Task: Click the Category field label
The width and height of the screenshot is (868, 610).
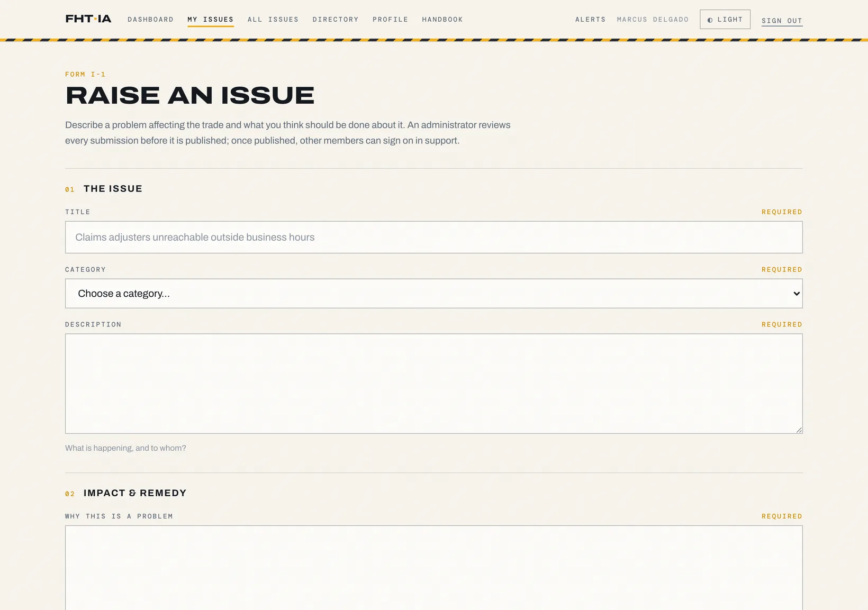Action: point(85,269)
